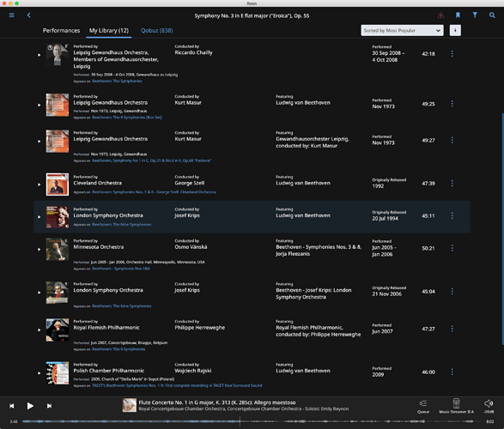Switch to the Qobuz (838) tab
The image size is (504, 429).
(157, 31)
